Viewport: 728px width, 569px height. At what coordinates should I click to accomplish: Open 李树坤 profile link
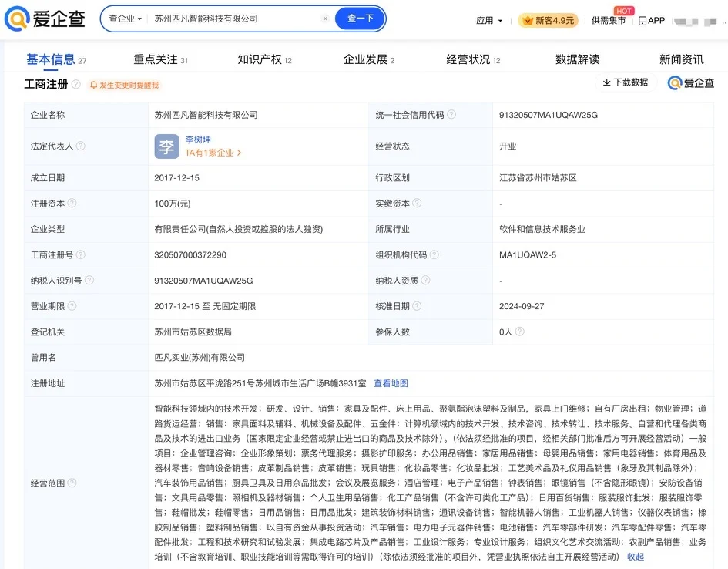[198, 140]
